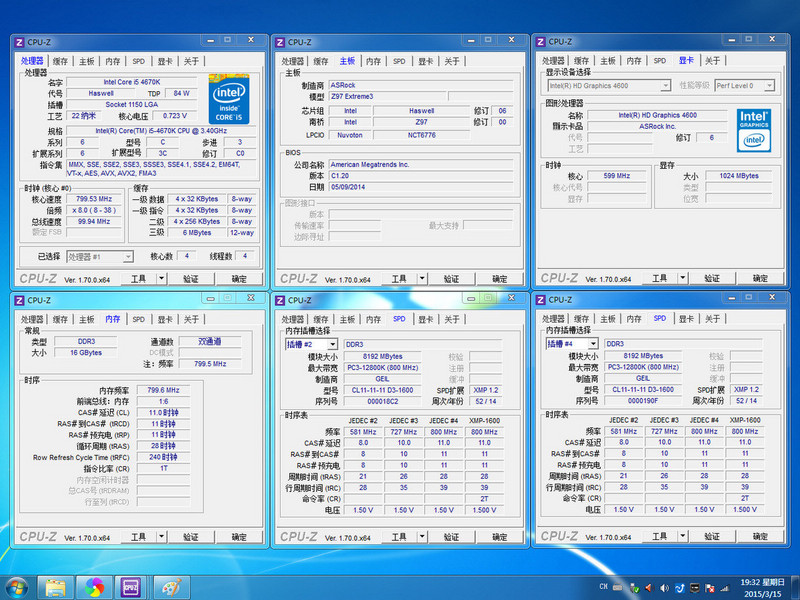Click the colorful pinwheel taskbar icon

click(x=94, y=586)
